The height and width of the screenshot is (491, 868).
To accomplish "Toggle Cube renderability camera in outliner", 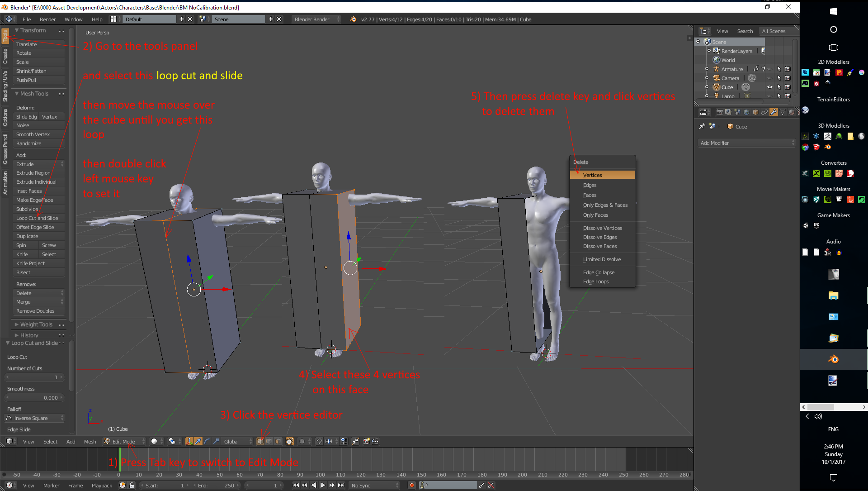I will click(788, 87).
